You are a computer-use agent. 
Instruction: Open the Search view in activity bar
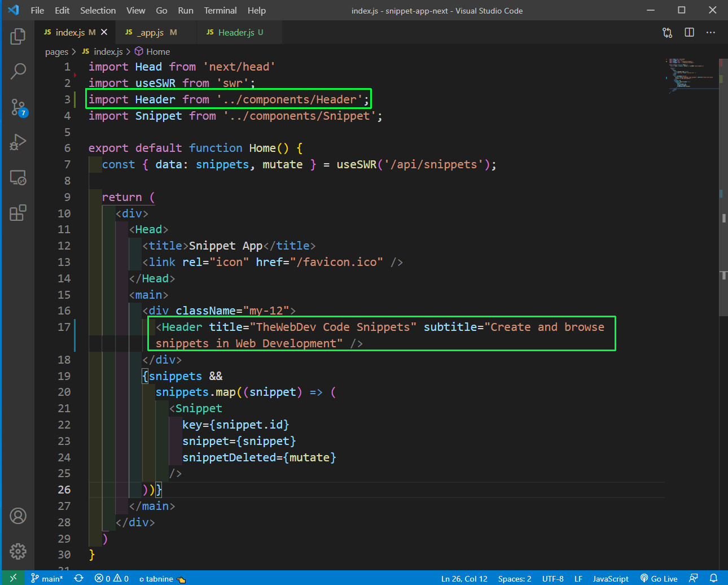tap(18, 71)
